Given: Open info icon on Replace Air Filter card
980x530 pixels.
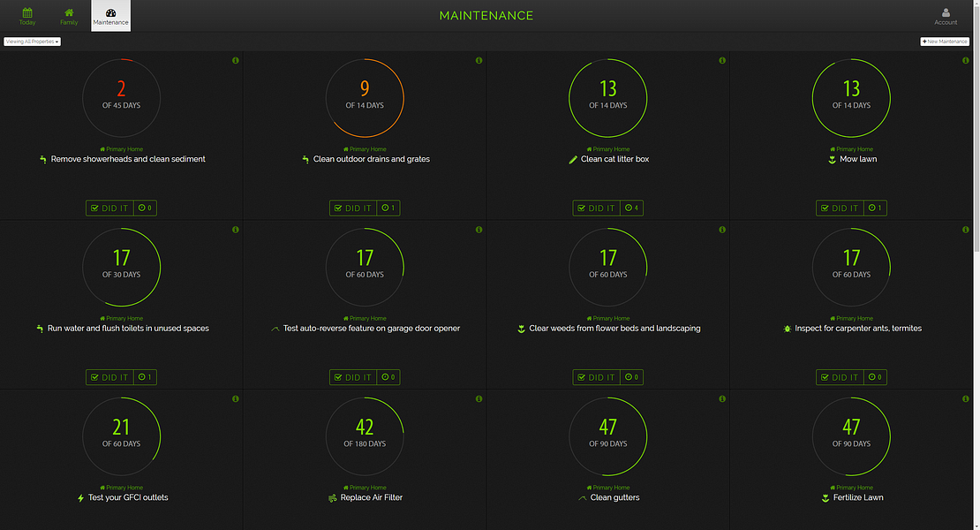Looking at the screenshot, I should (479, 398).
